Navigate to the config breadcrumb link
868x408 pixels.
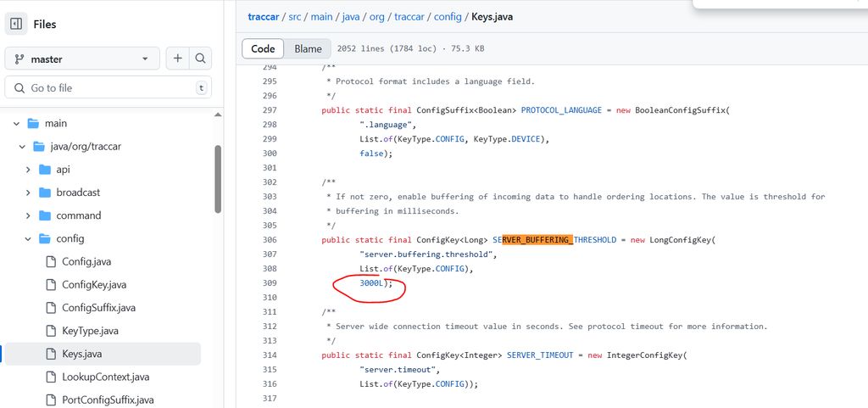pyautogui.click(x=446, y=16)
